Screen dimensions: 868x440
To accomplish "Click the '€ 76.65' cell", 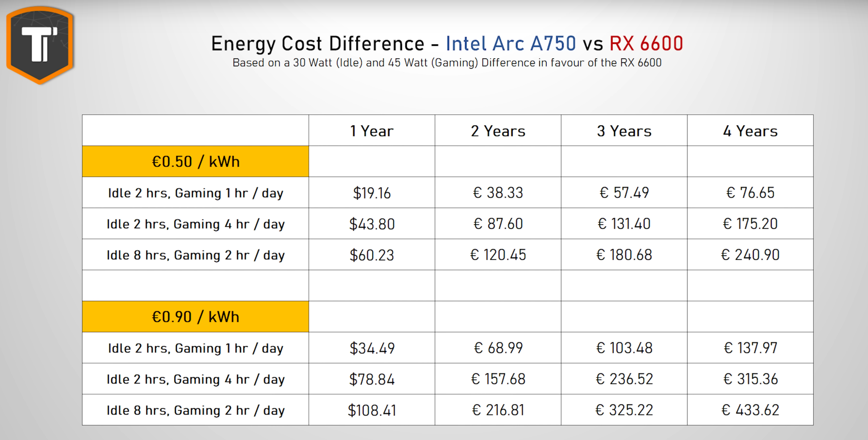I will coord(751,193).
